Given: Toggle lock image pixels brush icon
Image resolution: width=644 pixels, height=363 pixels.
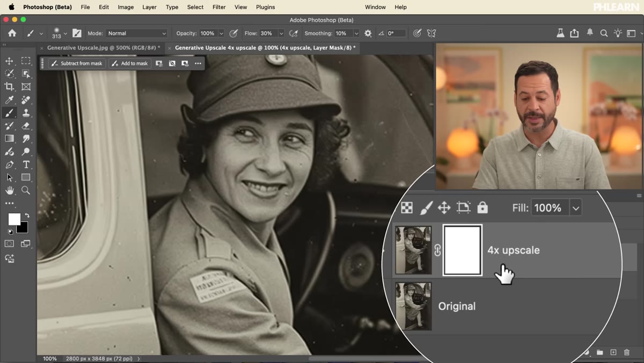Looking at the screenshot, I should pyautogui.click(x=426, y=207).
